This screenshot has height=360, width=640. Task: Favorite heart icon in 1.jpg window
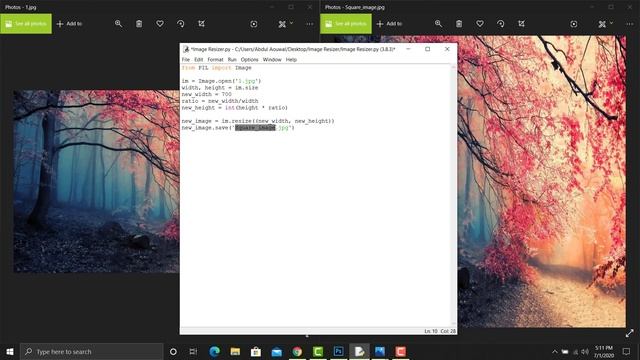[x=160, y=24]
